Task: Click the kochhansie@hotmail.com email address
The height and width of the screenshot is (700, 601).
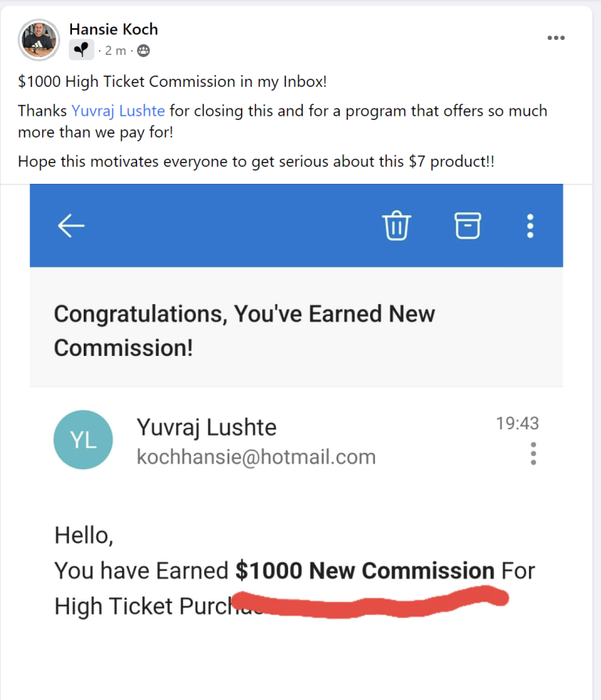Action: pyautogui.click(x=256, y=457)
